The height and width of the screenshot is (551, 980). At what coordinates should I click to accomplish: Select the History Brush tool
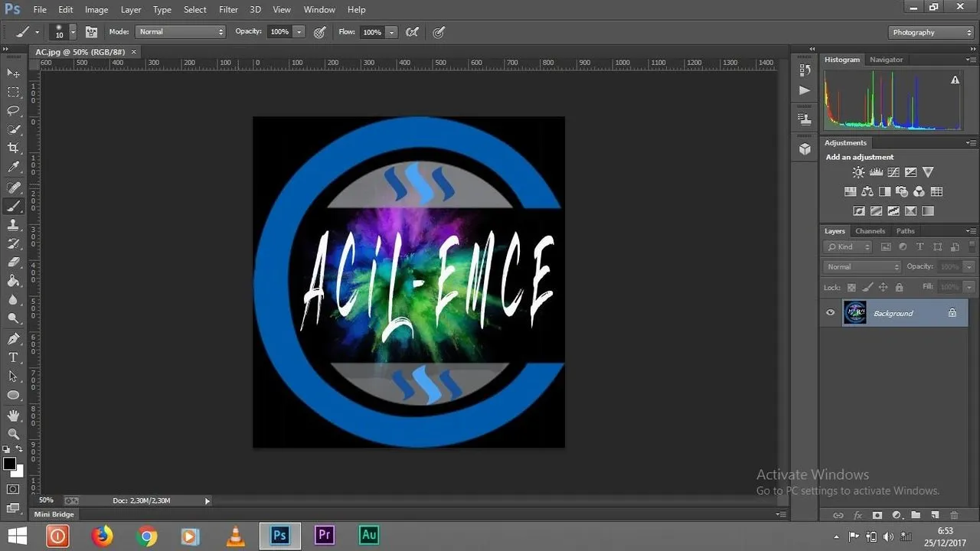pyautogui.click(x=13, y=243)
